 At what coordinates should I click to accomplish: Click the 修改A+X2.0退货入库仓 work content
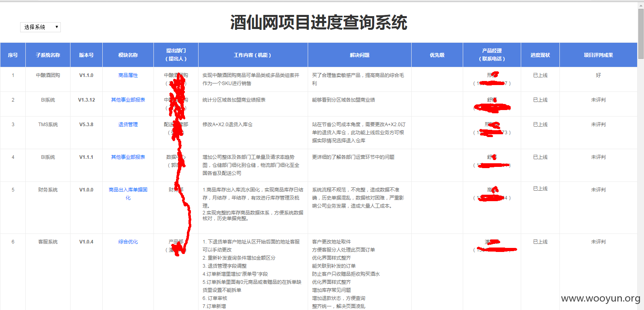click(228, 125)
